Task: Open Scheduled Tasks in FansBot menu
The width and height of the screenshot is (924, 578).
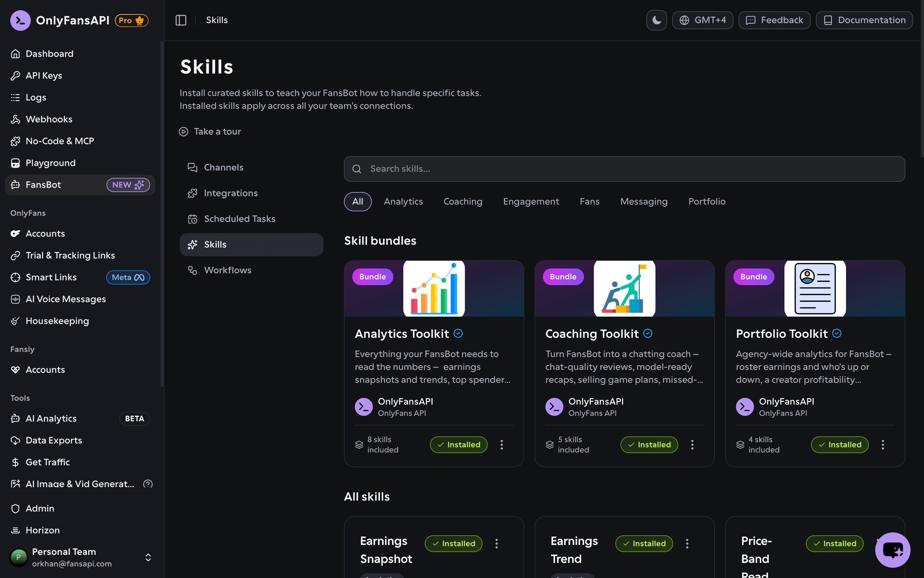Action: (251, 219)
